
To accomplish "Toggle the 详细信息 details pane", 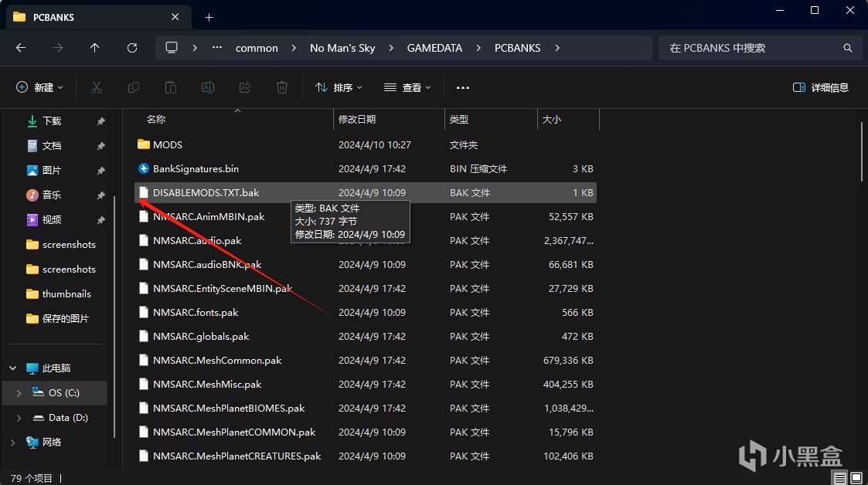I will pos(820,87).
